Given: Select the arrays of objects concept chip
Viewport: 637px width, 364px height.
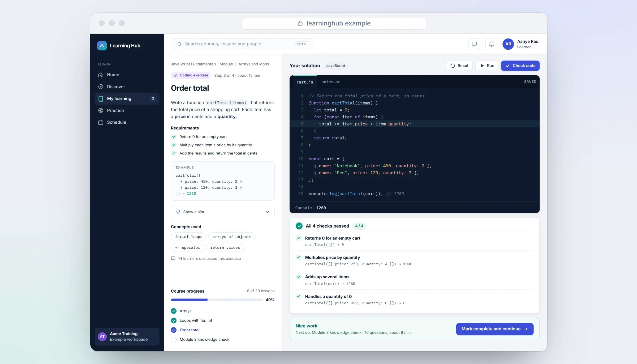Looking at the screenshot, I should pyautogui.click(x=232, y=237).
